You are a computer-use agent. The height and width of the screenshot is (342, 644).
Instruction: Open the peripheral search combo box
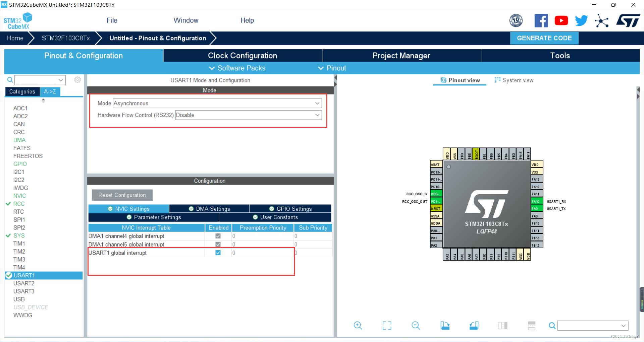pos(40,80)
